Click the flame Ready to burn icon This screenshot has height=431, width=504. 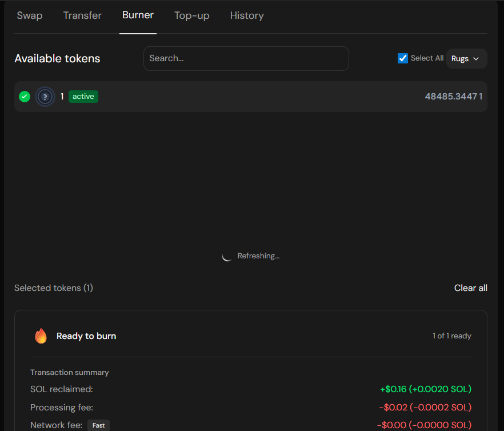click(x=41, y=336)
